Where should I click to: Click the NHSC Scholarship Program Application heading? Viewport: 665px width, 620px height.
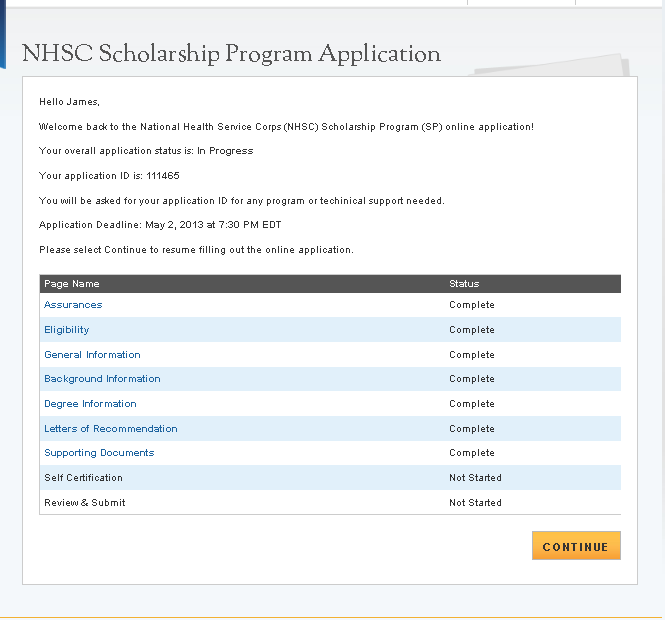coord(231,54)
